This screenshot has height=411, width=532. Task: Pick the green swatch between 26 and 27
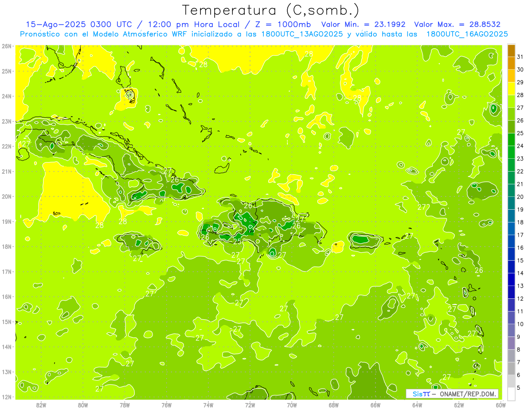pos(511,114)
